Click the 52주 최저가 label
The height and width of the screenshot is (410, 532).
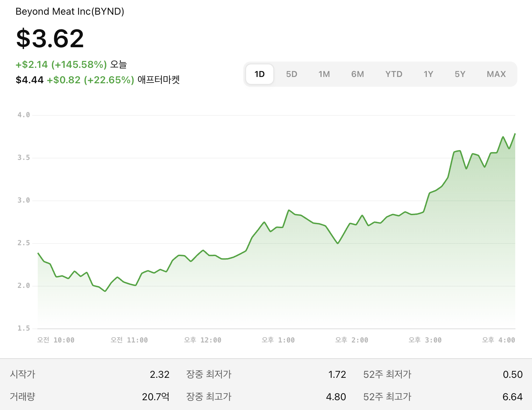(387, 374)
